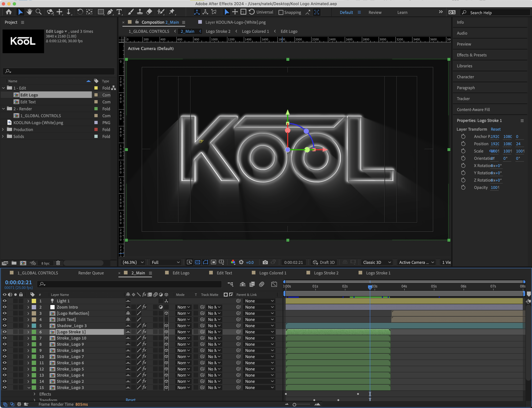This screenshot has width=532, height=408.
Task: Click the take snapshot camera icon
Action: [x=265, y=262]
